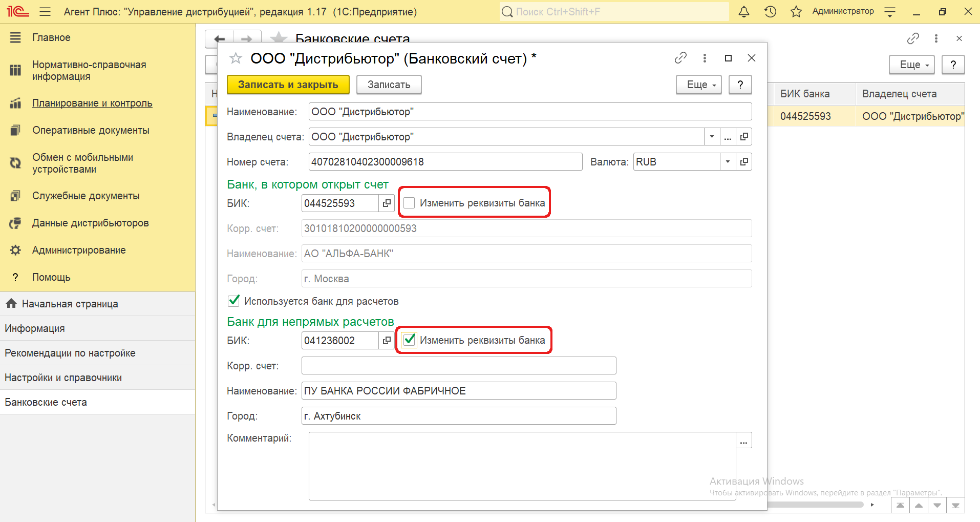The image size is (980, 522).
Task: Open the history clock icon
Action: (x=770, y=12)
